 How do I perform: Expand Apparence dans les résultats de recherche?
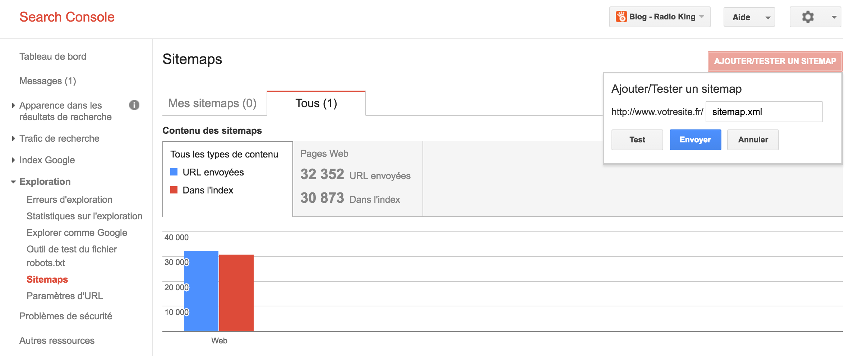65,111
